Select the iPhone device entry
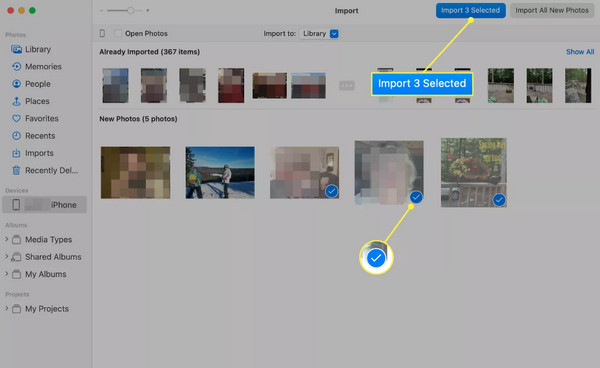600x368 pixels. tap(44, 205)
